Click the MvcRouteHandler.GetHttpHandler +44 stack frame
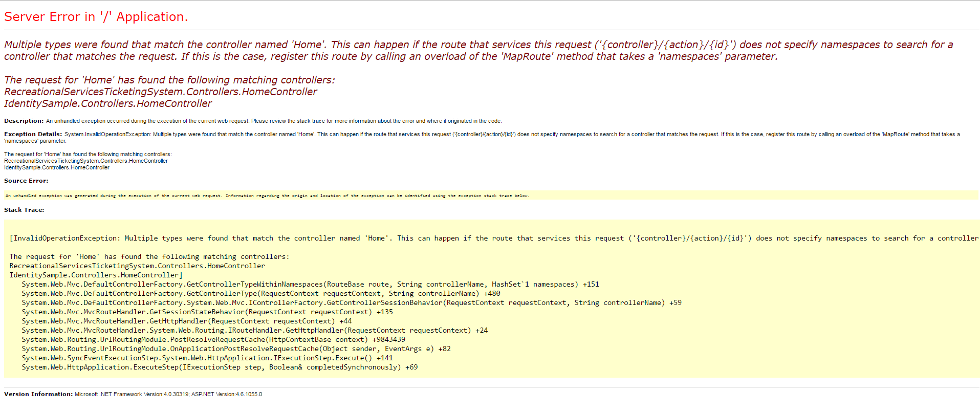This screenshot has height=413, width=980. (187, 321)
